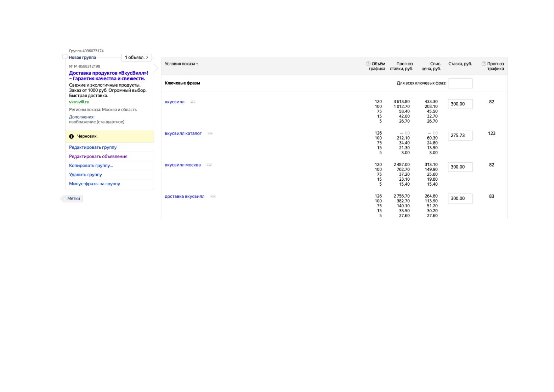Open Редактировать объявления
The height and width of the screenshot is (392, 554).
98,157
